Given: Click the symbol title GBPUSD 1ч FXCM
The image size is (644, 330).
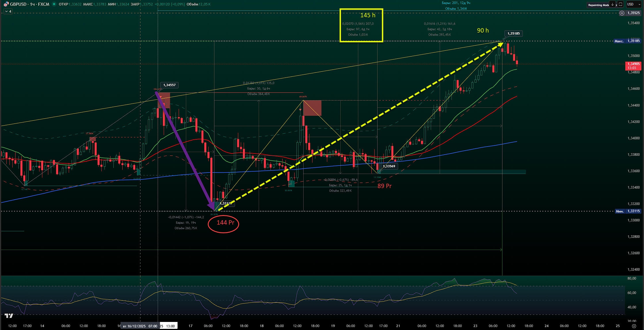Looking at the screenshot, I should (x=29, y=4).
